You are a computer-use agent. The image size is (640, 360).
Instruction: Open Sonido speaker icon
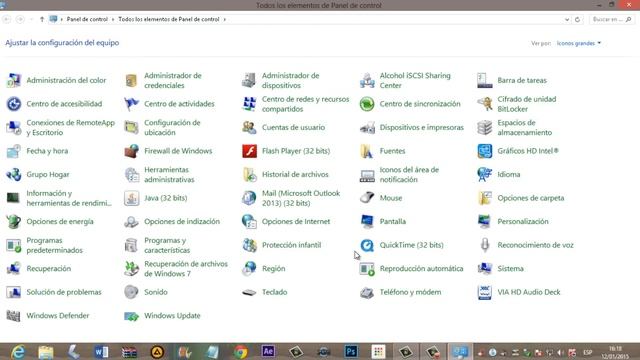coord(131,292)
